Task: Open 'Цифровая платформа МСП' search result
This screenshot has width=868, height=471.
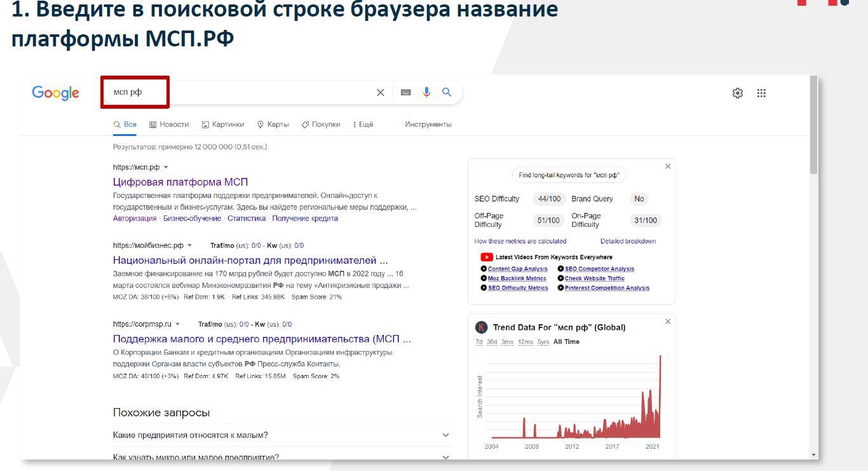Action: coord(180,182)
